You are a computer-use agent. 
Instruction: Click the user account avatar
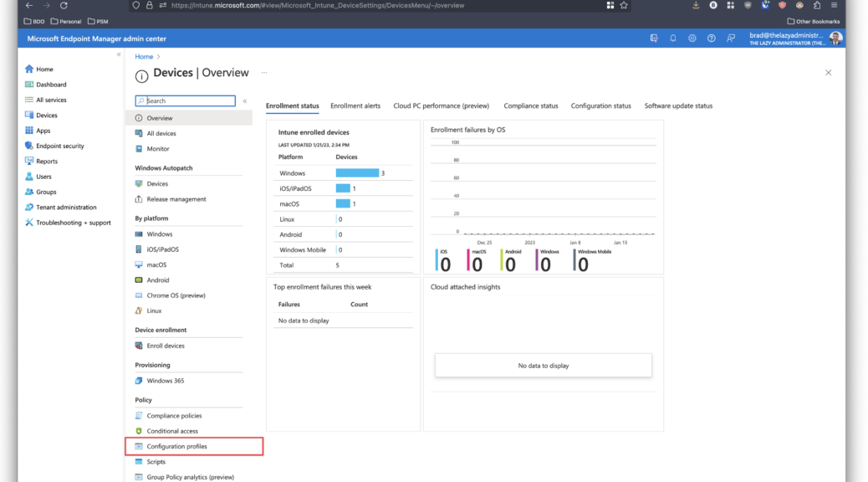[x=836, y=38]
